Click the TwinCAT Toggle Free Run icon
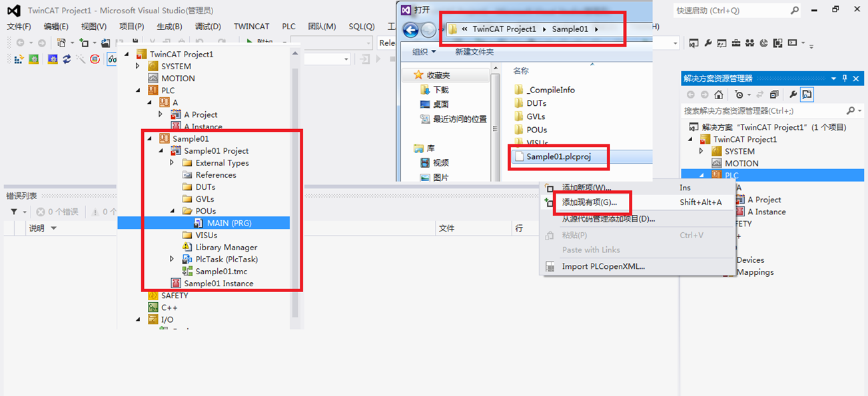Screen dimensions: 868x396 point(95,59)
